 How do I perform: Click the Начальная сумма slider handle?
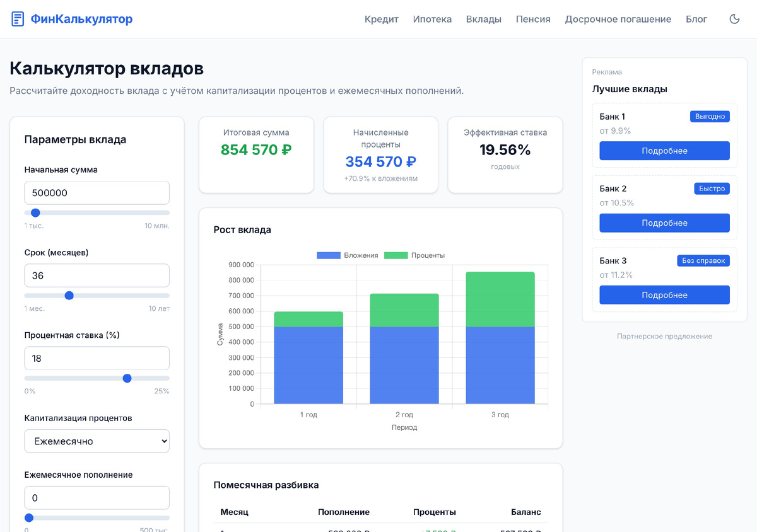point(35,213)
